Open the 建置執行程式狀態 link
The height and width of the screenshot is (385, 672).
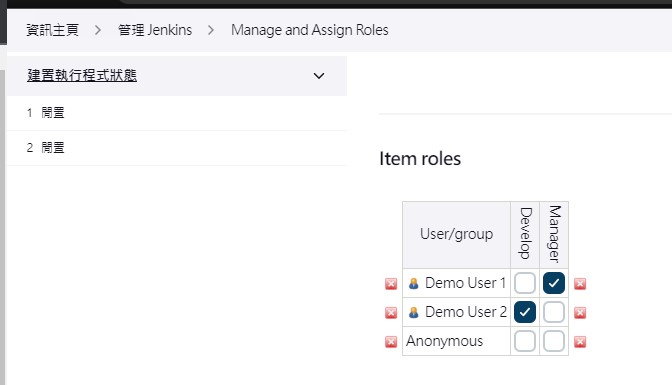point(82,75)
